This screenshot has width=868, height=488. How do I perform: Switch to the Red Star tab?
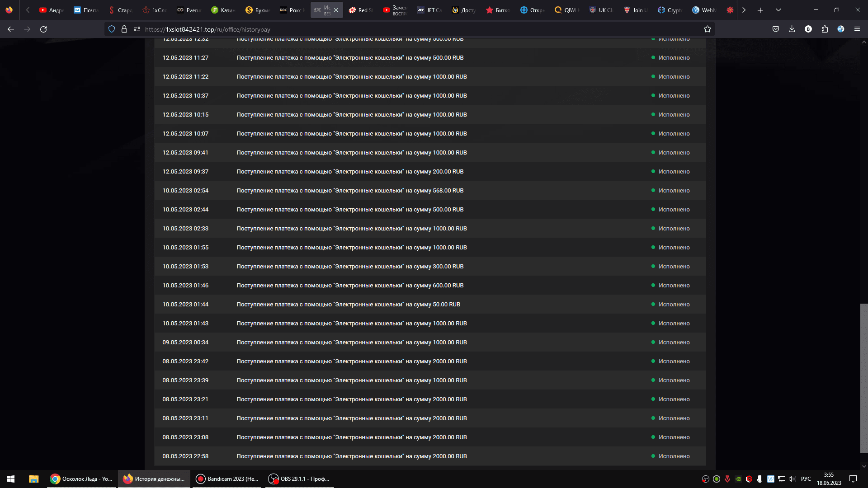pos(361,10)
